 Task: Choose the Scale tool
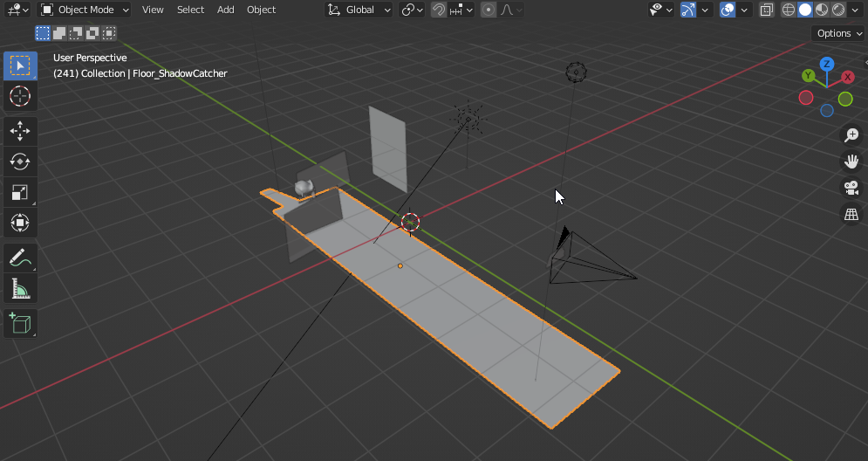[x=20, y=192]
